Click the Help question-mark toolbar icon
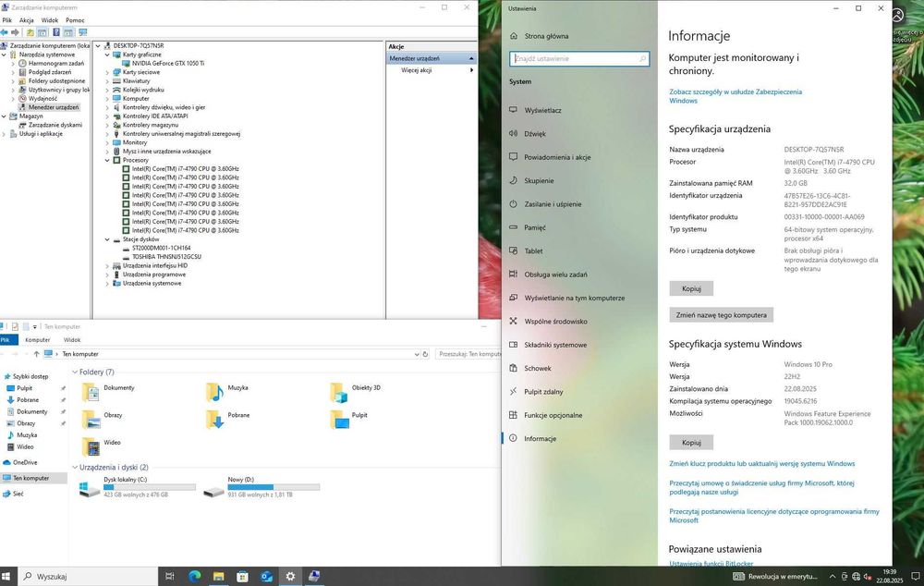This screenshot has width=924, height=586. (x=56, y=32)
